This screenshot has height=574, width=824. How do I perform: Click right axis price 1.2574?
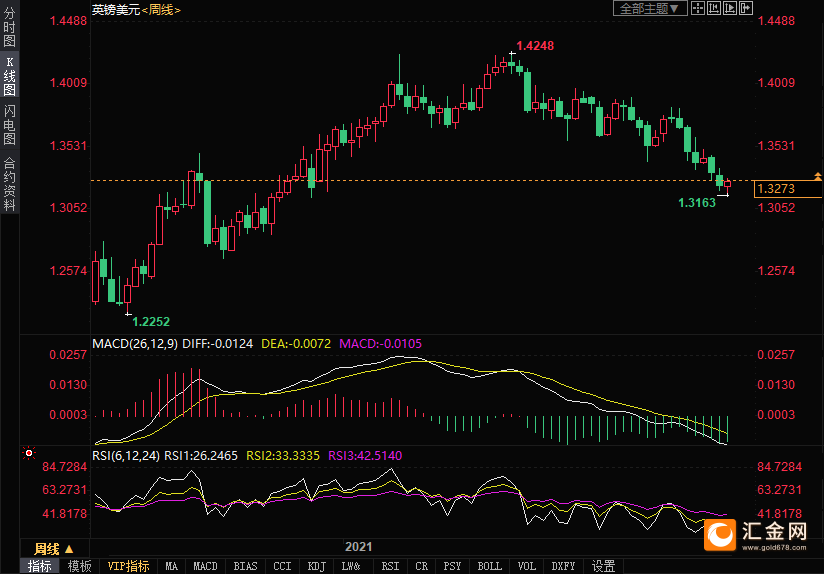(x=776, y=271)
